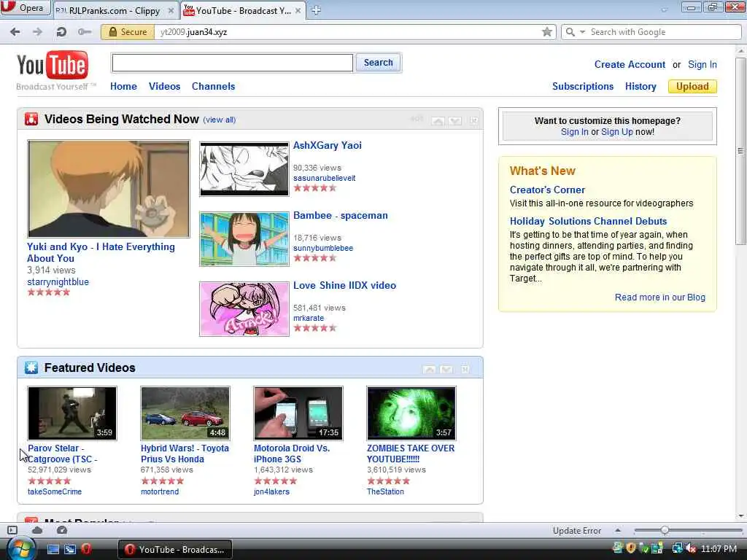
Task: Click the key (password wand) icon
Action: pyautogui.click(x=85, y=32)
